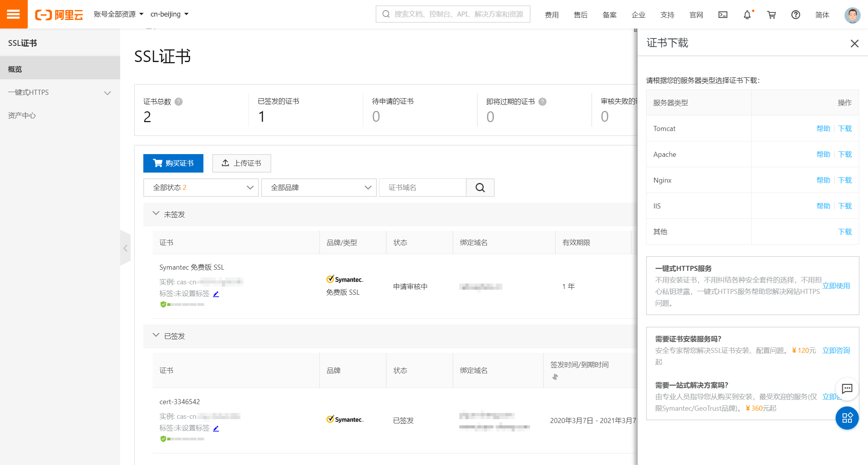Download certificate for 其他 server type
The width and height of the screenshot is (868, 465).
[x=845, y=232]
